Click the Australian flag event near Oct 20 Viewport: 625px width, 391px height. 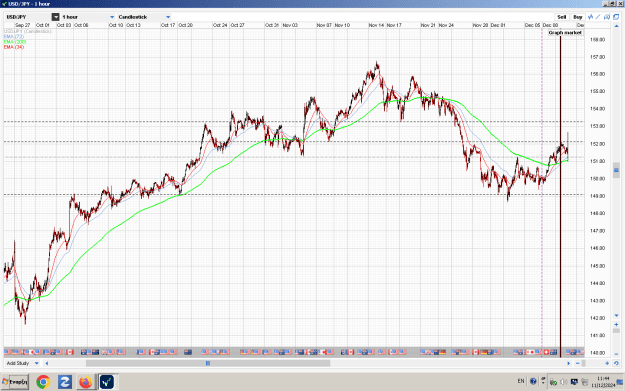(x=188, y=352)
